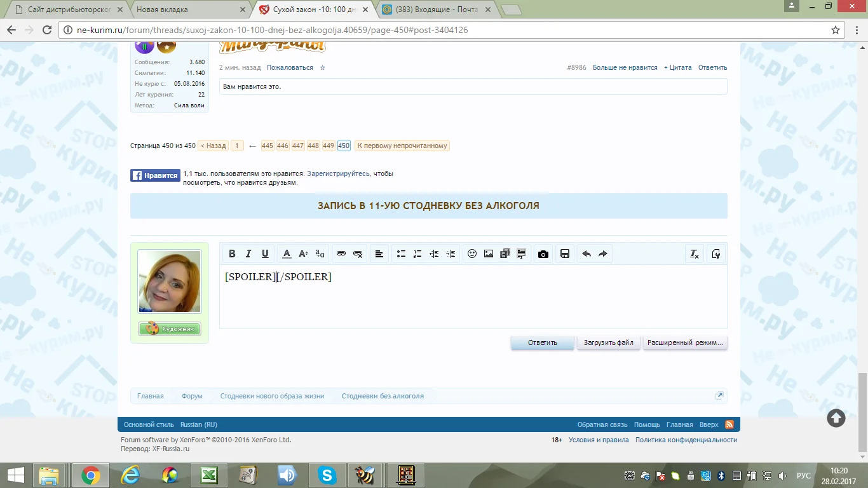
Task: Open the special insert menu icon
Action: [522, 254]
